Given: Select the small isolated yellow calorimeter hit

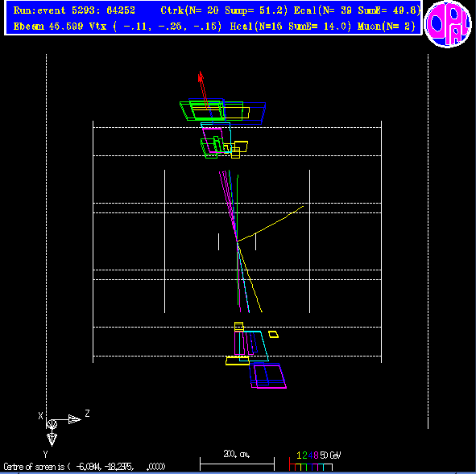Looking at the screenshot, I should (274, 335).
